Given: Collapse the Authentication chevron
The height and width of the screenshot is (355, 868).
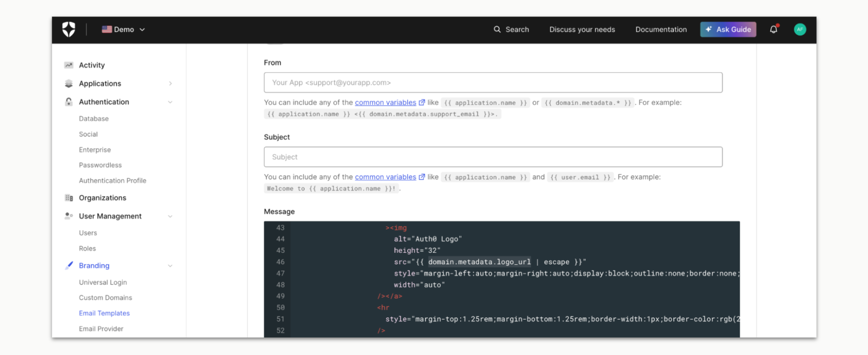Looking at the screenshot, I should pyautogui.click(x=170, y=102).
